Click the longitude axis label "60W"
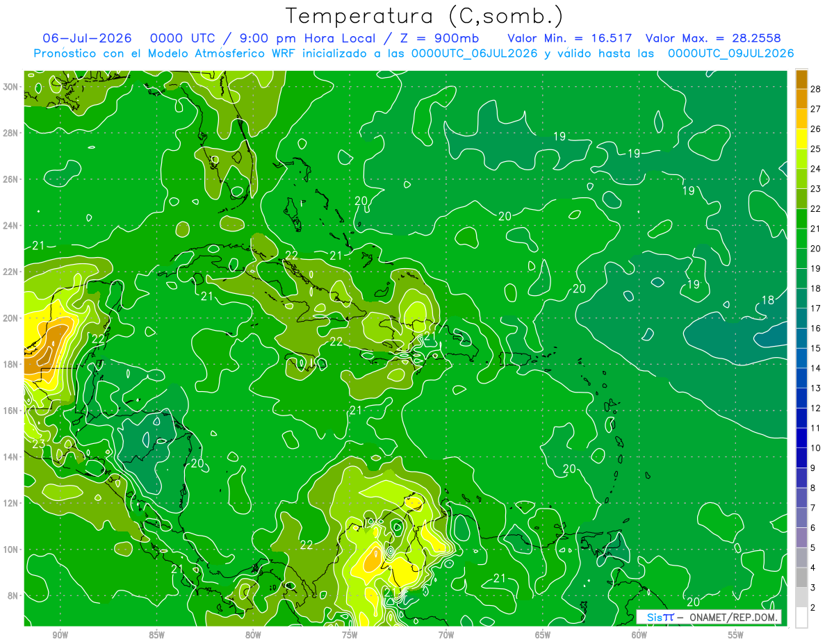834x644 pixels. click(639, 634)
